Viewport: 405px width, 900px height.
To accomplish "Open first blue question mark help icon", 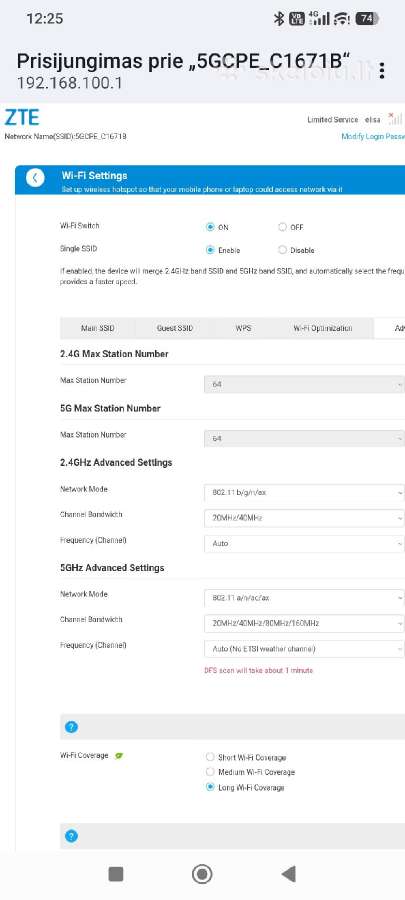I will pos(71,727).
